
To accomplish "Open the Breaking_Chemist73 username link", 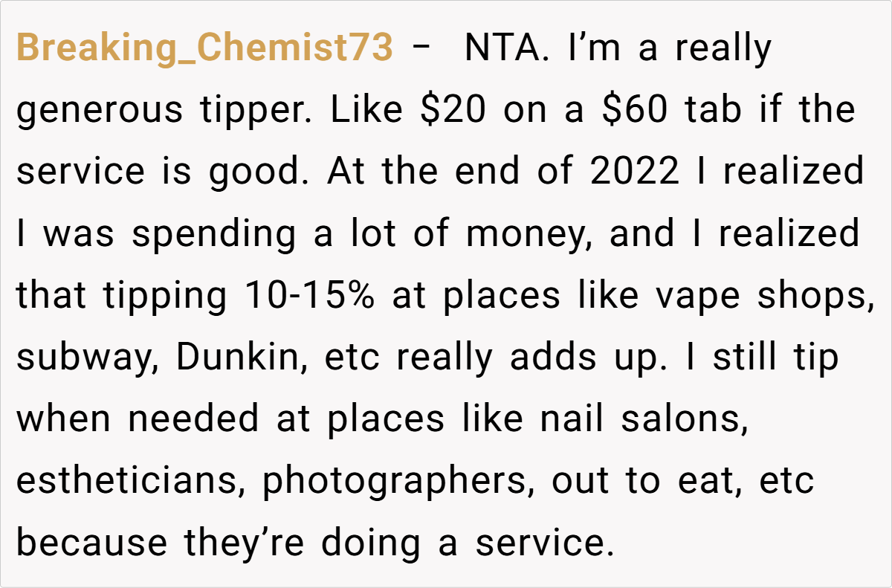I will point(204,48).
